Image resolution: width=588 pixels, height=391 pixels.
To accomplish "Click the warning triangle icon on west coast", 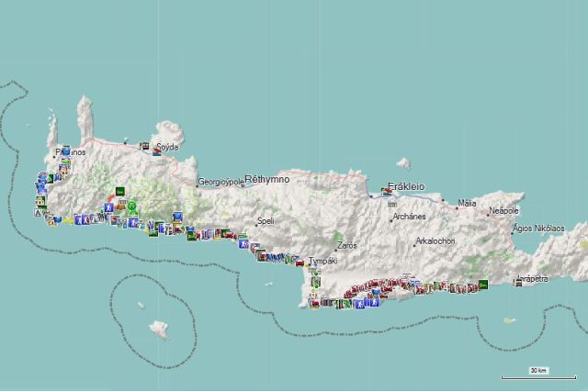I will [x=38, y=212].
